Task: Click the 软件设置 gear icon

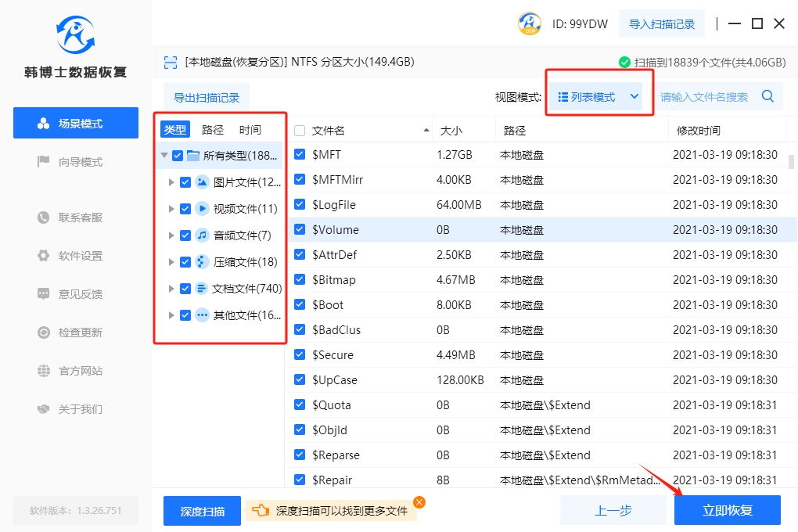Action: click(44, 256)
